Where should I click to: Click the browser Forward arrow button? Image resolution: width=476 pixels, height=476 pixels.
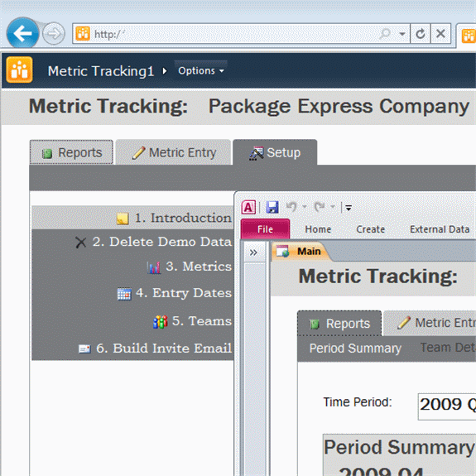pyautogui.click(x=54, y=33)
